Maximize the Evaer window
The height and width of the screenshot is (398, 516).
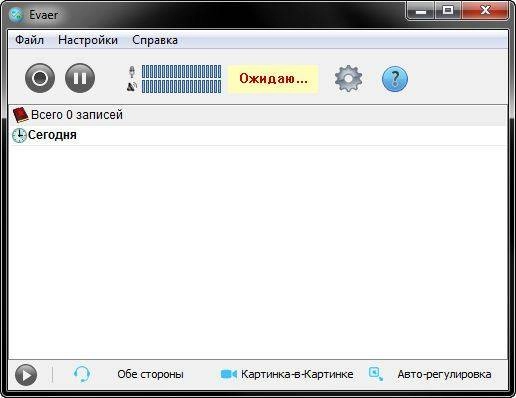[x=448, y=11]
